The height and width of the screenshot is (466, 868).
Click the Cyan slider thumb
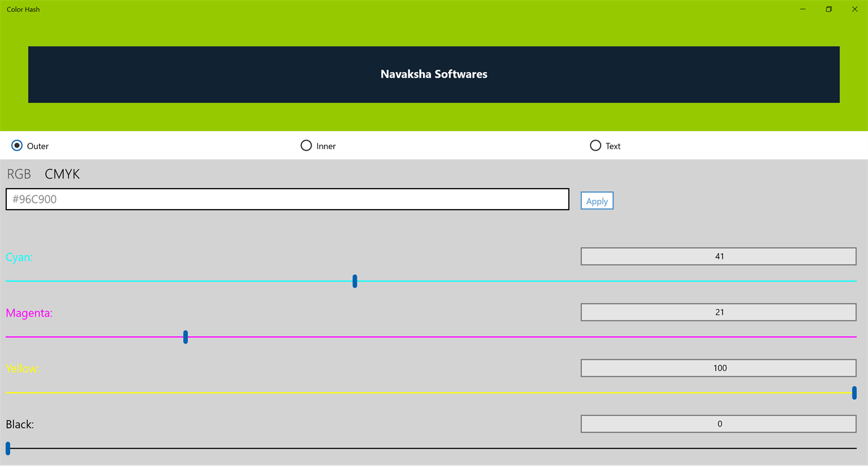point(354,281)
